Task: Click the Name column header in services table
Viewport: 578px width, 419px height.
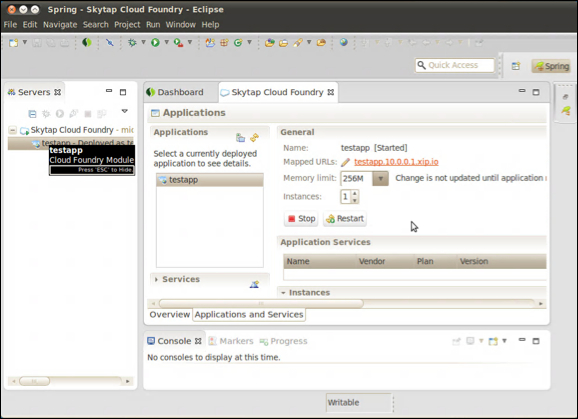Action: click(320, 262)
